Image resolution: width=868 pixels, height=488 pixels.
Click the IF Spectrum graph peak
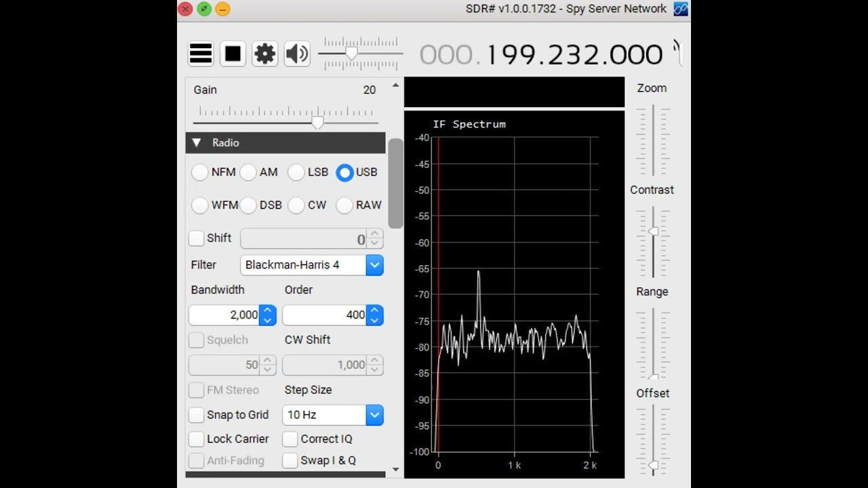[479, 272]
